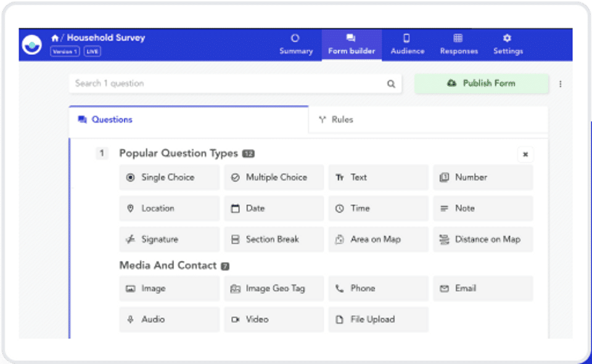Viewport: 592px width, 364px height.
Task: Click the Popular Question Types heading
Action: click(178, 153)
